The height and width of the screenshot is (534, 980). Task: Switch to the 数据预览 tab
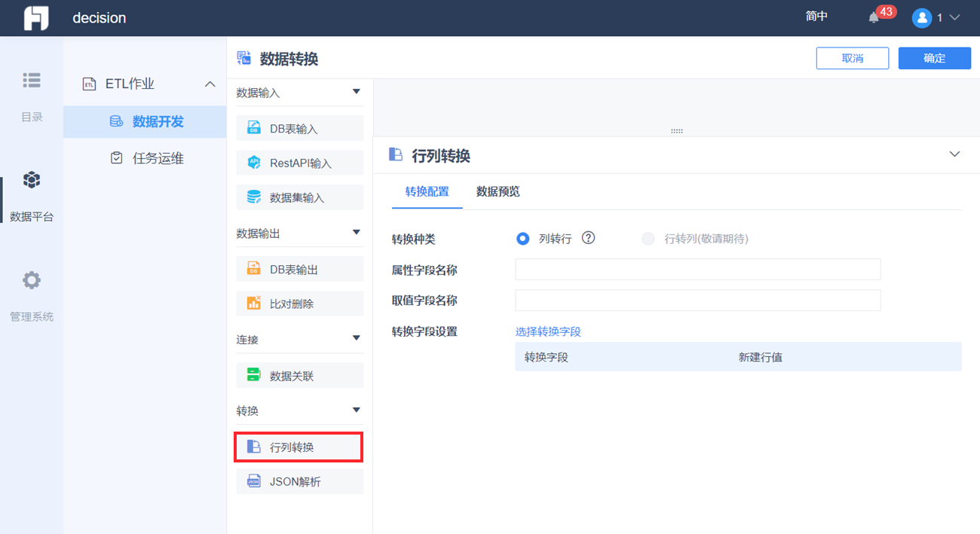[498, 192]
